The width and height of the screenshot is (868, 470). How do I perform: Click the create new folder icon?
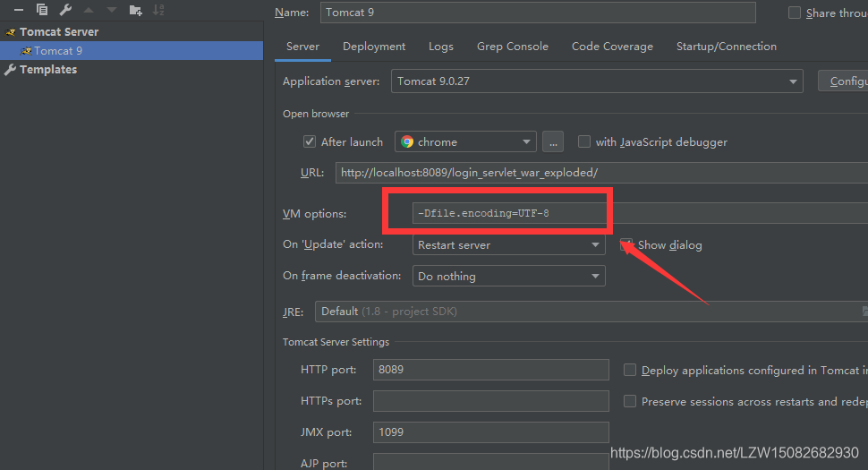[x=136, y=10]
